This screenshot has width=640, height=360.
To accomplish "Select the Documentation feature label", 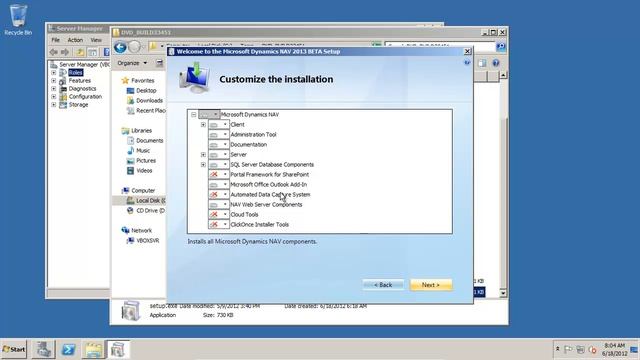I will point(249,144).
